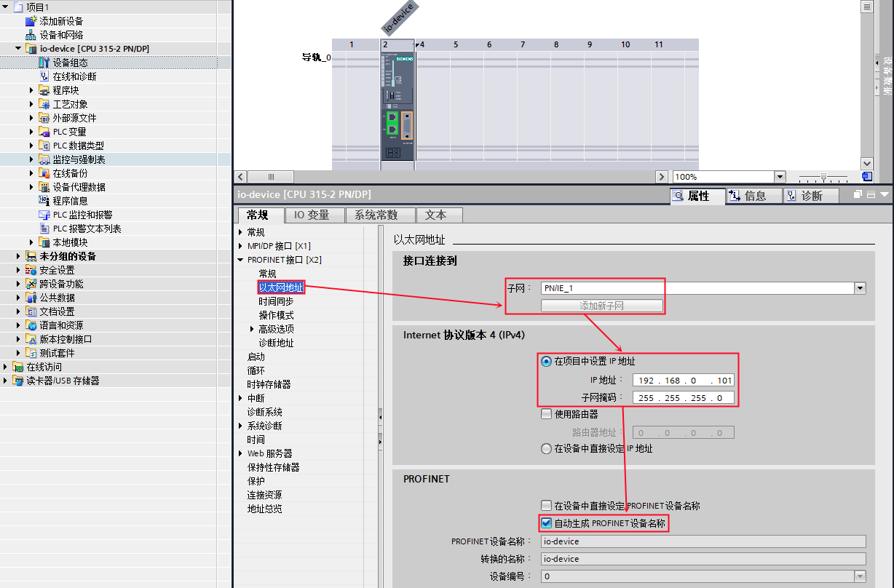Expand the Web 服务器 node
Screen dimensions: 894x588
(241, 453)
